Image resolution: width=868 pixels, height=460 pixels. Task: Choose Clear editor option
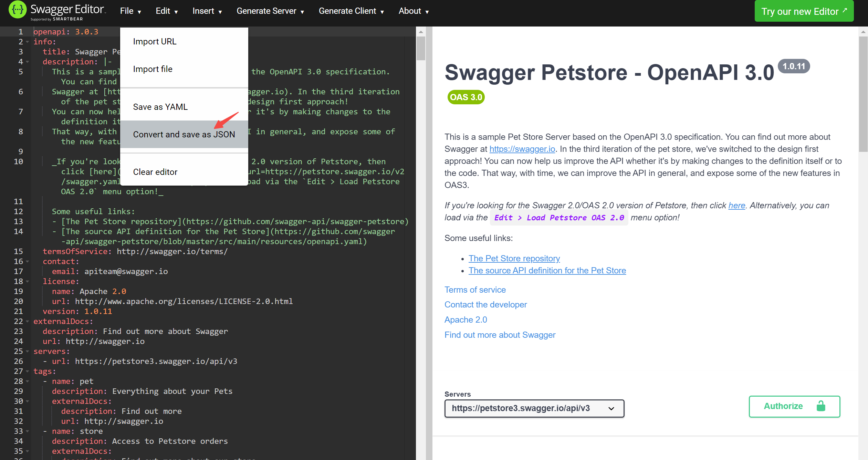(155, 172)
